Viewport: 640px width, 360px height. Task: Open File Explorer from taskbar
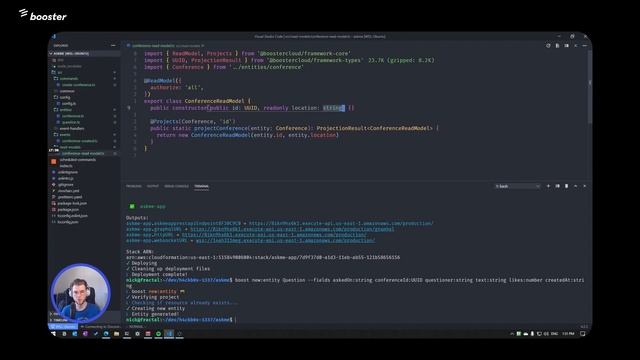pos(116,333)
